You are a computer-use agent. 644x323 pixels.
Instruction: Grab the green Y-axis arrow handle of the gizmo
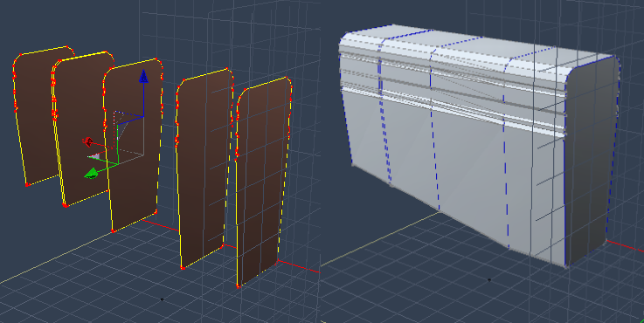91,174
